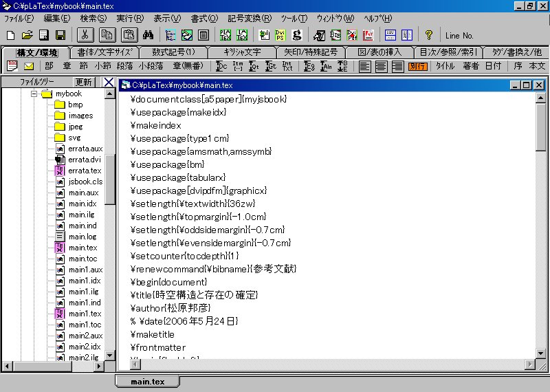Select errata.tex in the file tree
Viewport: 550px width, 392px height.
coord(84,171)
